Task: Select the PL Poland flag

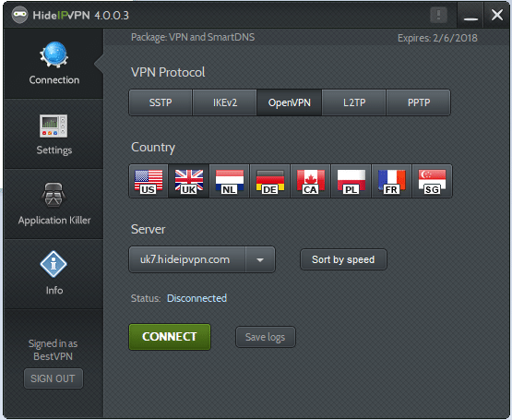Action: tap(351, 181)
